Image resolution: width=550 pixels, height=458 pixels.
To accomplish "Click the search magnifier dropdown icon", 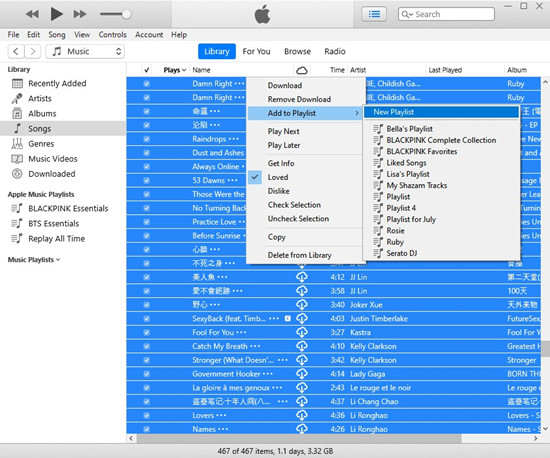I will click(407, 14).
